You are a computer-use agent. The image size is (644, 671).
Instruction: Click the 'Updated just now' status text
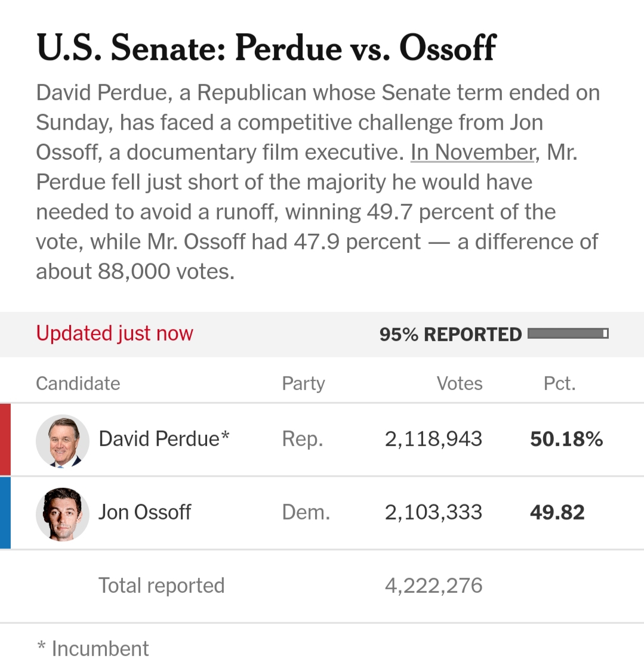pos(115,334)
